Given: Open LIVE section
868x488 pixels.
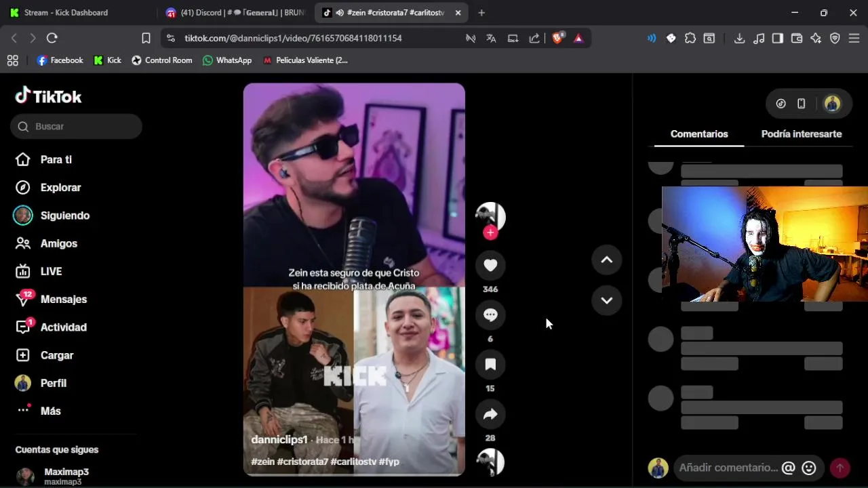Looking at the screenshot, I should point(38,271).
